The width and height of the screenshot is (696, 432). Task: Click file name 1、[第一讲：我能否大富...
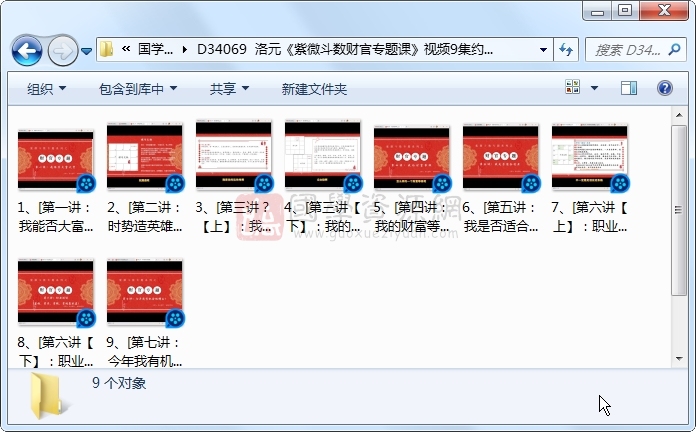click(55, 217)
